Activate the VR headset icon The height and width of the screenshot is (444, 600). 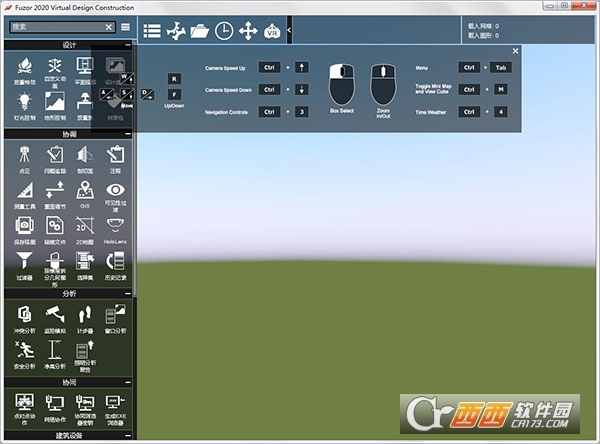click(x=272, y=31)
